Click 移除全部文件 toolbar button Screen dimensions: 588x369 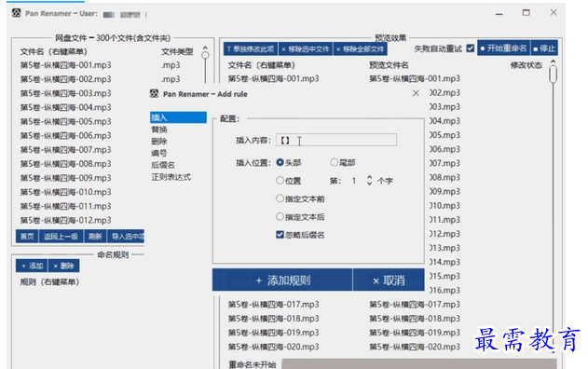coord(360,48)
